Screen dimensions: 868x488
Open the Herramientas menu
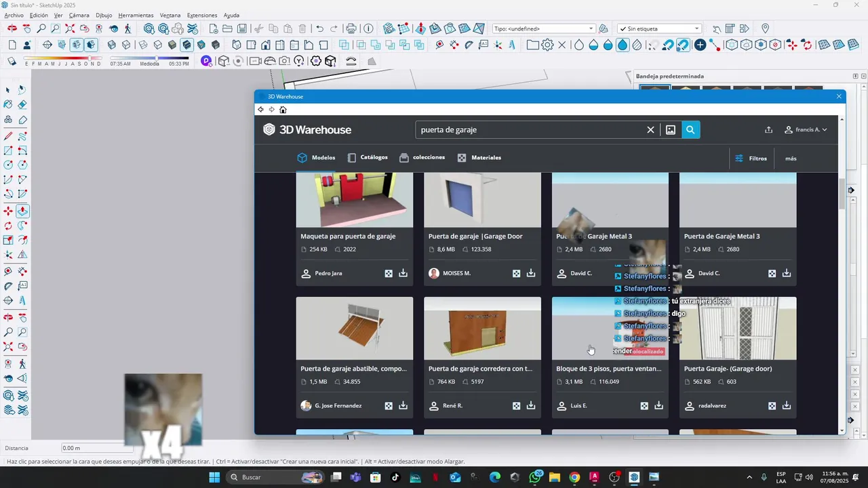pyautogui.click(x=136, y=15)
